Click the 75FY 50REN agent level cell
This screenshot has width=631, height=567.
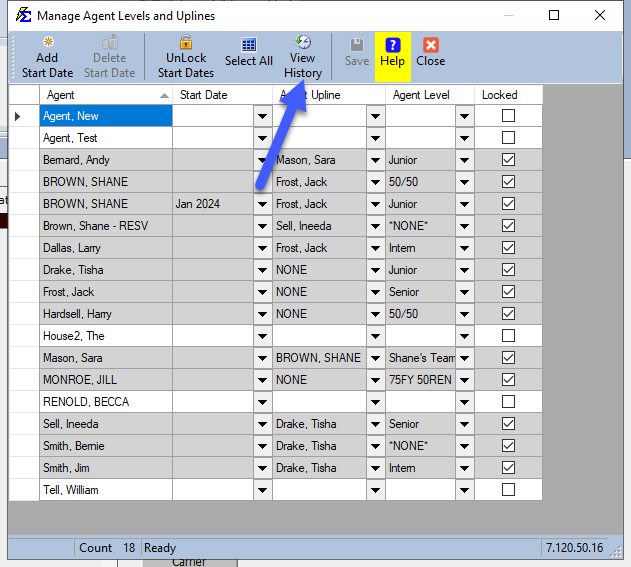pyautogui.click(x=421, y=380)
